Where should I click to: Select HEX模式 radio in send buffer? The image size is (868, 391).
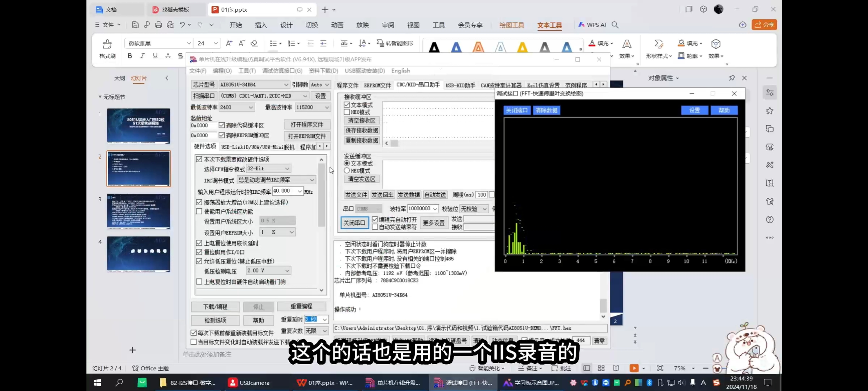pyautogui.click(x=347, y=171)
